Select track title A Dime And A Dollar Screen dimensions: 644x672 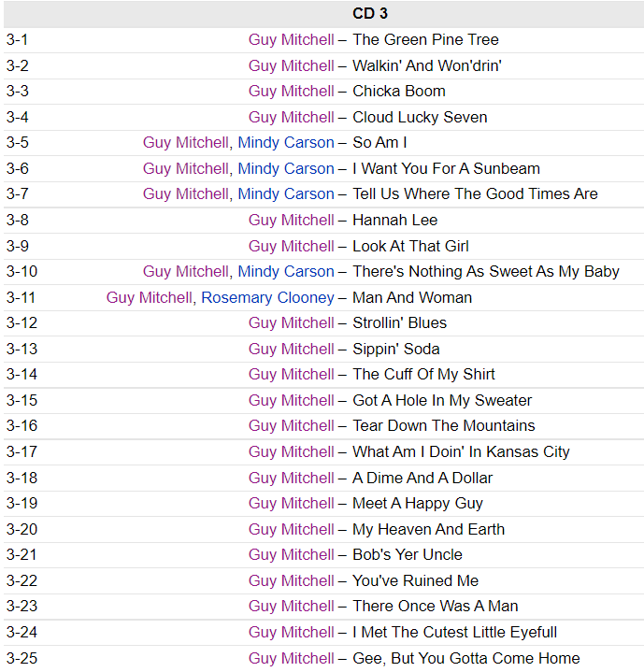(422, 479)
